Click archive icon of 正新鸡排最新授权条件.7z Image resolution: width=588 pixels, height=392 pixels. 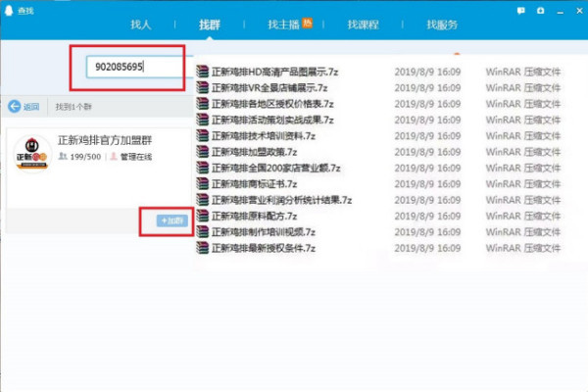tap(203, 248)
